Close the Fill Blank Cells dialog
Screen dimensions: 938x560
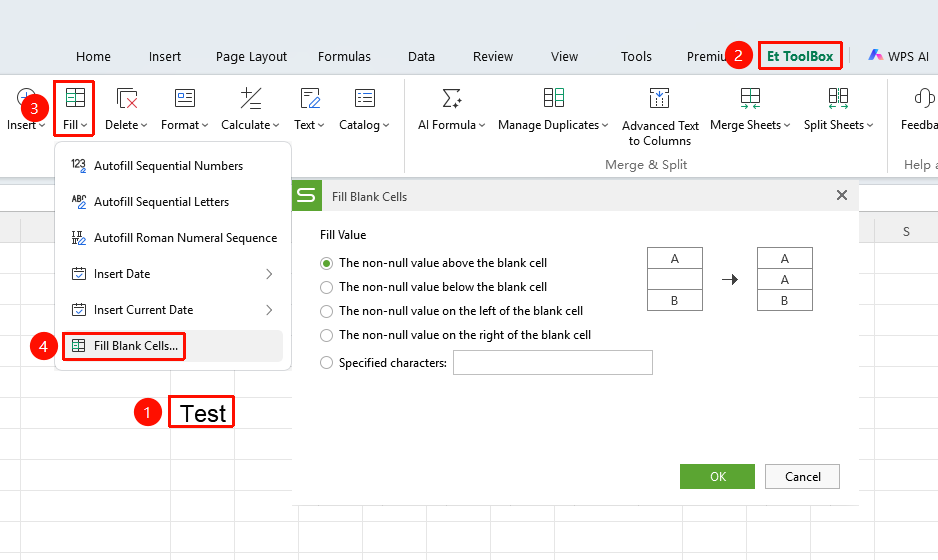(x=842, y=195)
